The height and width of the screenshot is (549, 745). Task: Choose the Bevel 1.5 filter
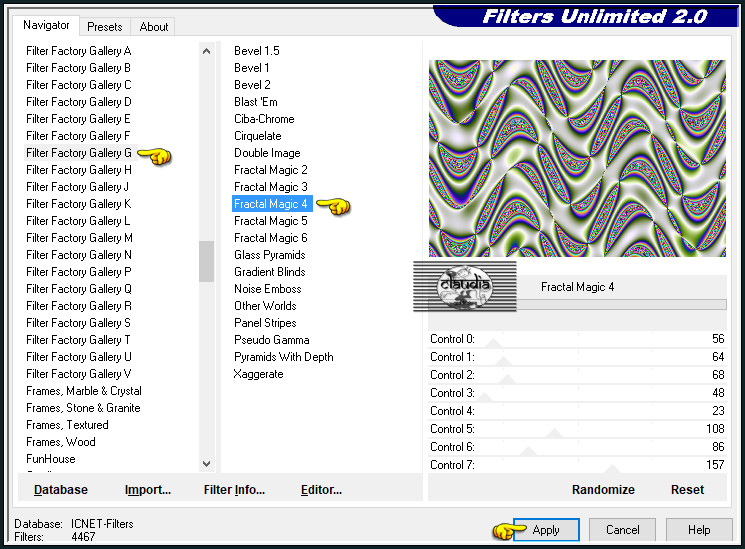point(257,51)
